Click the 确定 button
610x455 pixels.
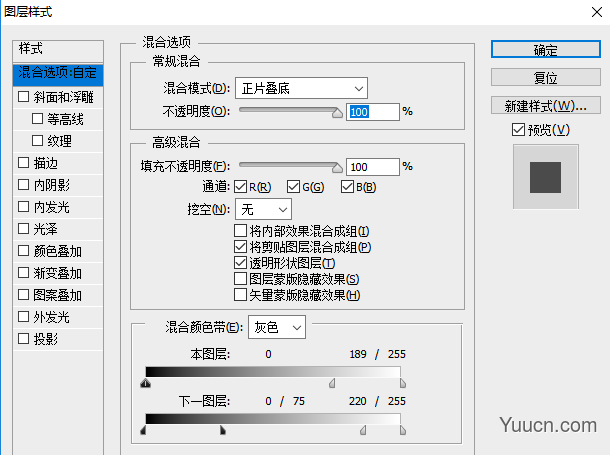545,50
